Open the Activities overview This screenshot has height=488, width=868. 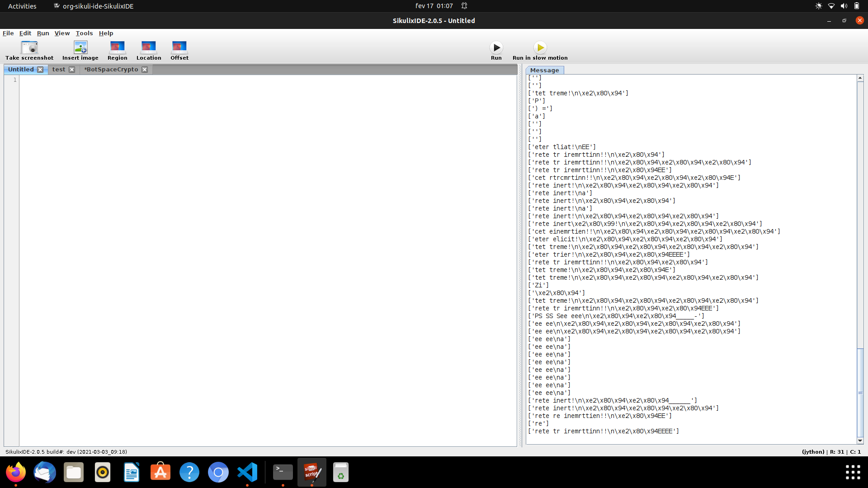pos(22,6)
